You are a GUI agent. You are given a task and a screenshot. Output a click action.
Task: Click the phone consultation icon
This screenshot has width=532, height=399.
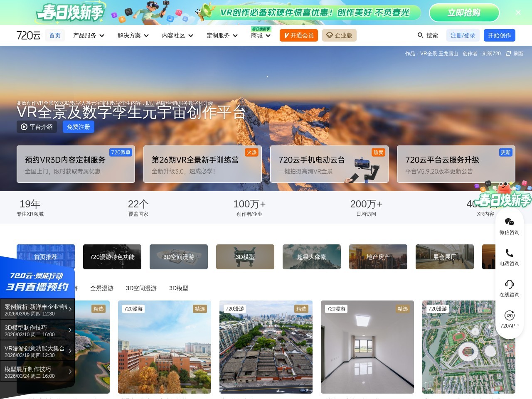coord(509,253)
